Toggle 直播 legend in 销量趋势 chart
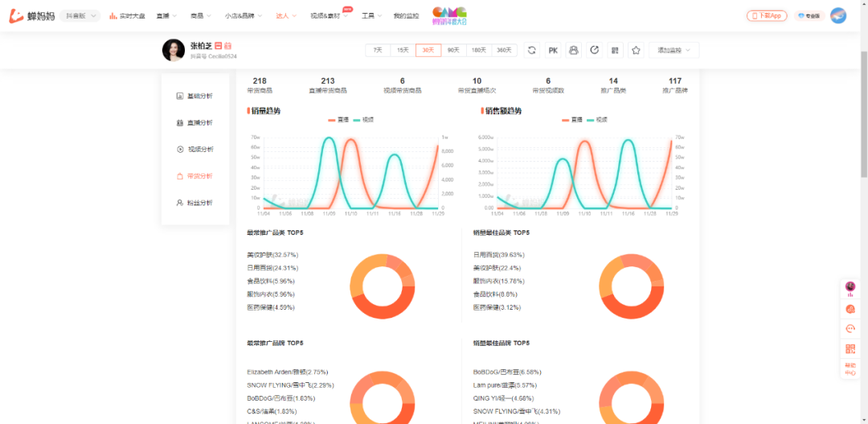868x424 pixels. tap(339, 120)
